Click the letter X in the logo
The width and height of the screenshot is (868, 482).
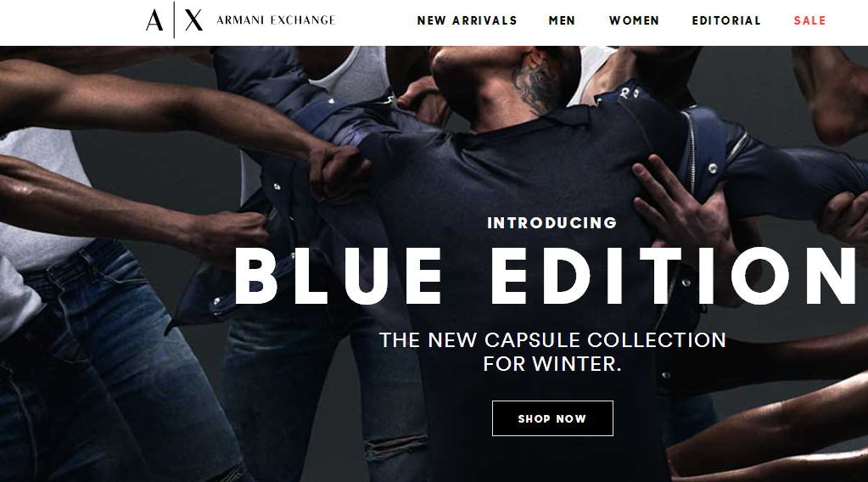[193, 20]
